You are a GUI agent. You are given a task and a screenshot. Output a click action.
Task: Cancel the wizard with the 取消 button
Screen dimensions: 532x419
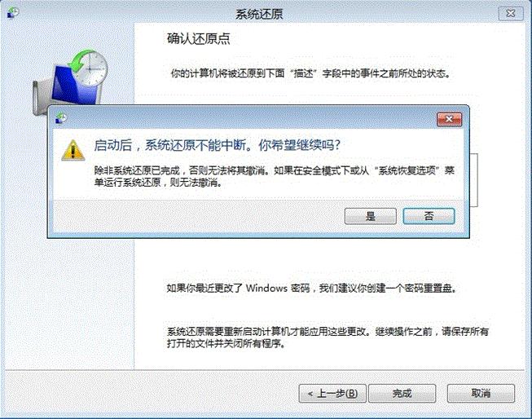tap(481, 394)
